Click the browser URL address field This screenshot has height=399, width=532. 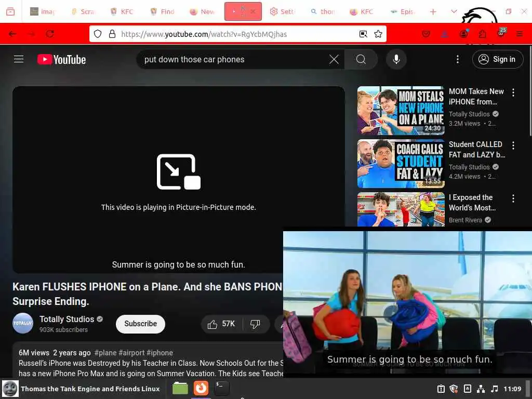tap(237, 34)
